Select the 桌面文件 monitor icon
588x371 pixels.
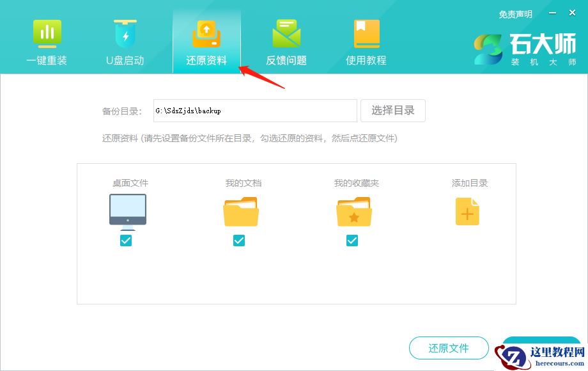(x=126, y=210)
